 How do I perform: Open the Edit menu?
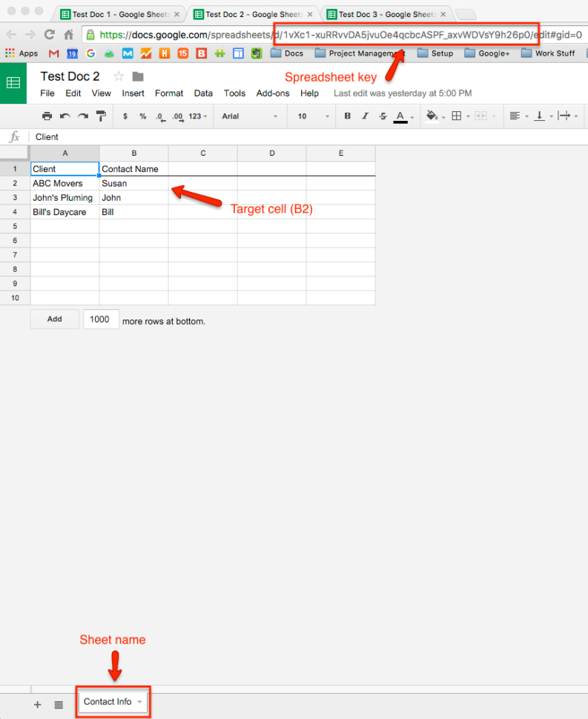point(73,93)
